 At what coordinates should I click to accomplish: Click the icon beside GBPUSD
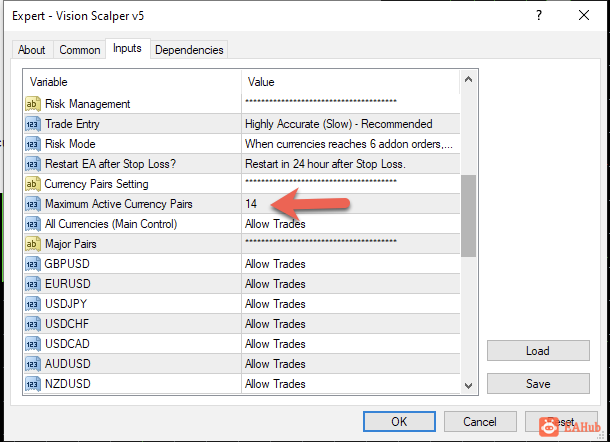[33, 264]
